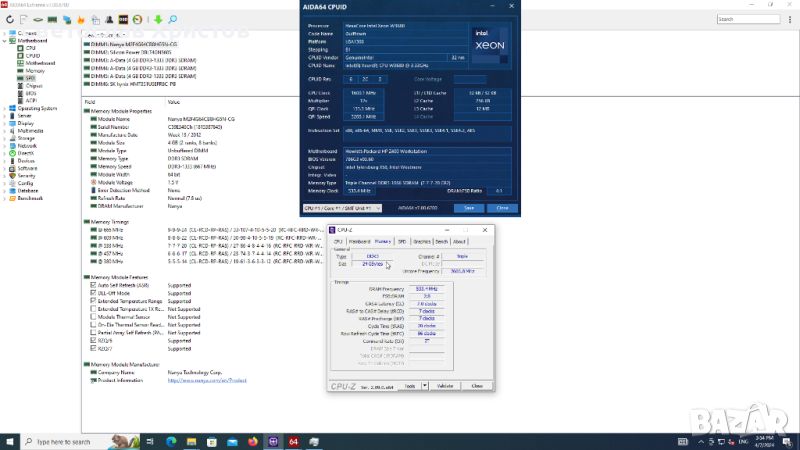Collapse the Motherboard tree node
The image size is (800, 450).
tap(5, 40)
